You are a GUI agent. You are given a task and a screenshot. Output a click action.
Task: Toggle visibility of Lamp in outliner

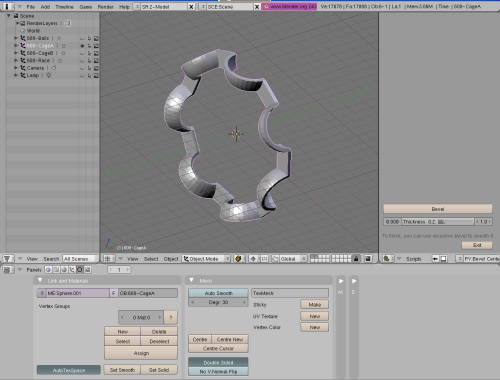[x=82, y=76]
